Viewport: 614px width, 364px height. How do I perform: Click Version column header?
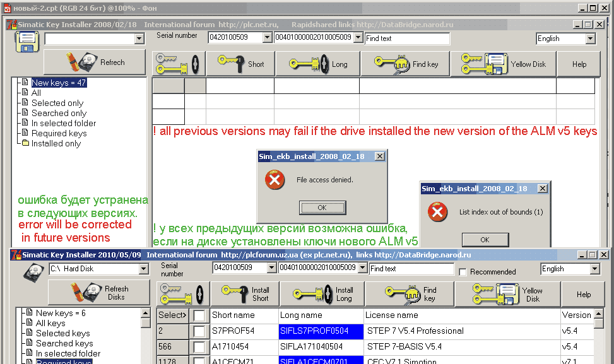point(577,315)
